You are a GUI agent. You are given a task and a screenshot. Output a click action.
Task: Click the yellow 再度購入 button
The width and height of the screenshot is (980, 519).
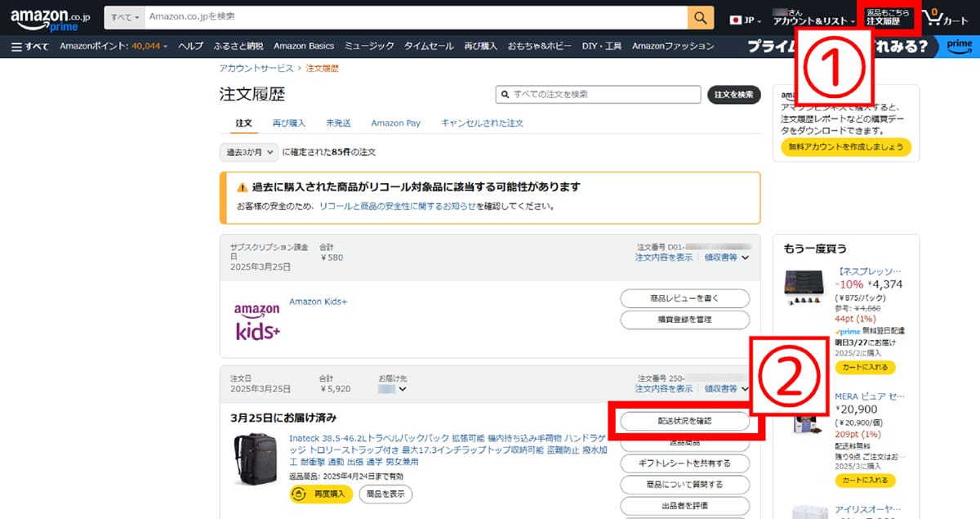tap(321, 494)
